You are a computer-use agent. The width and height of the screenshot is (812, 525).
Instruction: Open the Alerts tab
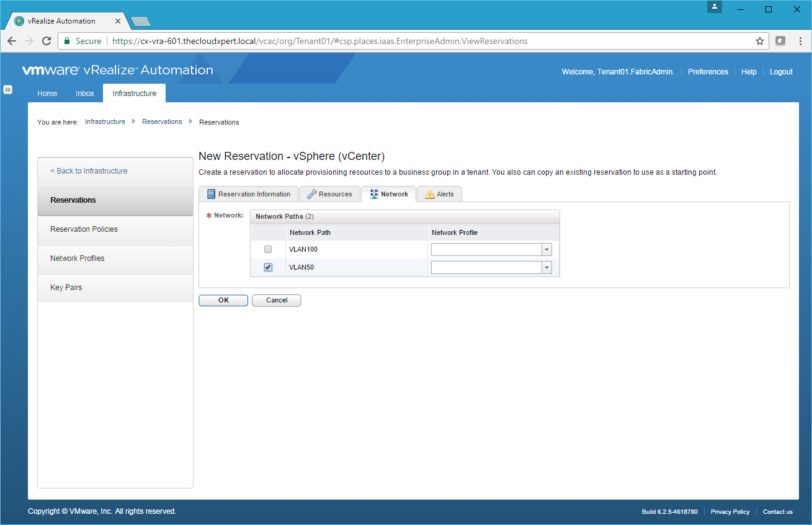(439, 194)
